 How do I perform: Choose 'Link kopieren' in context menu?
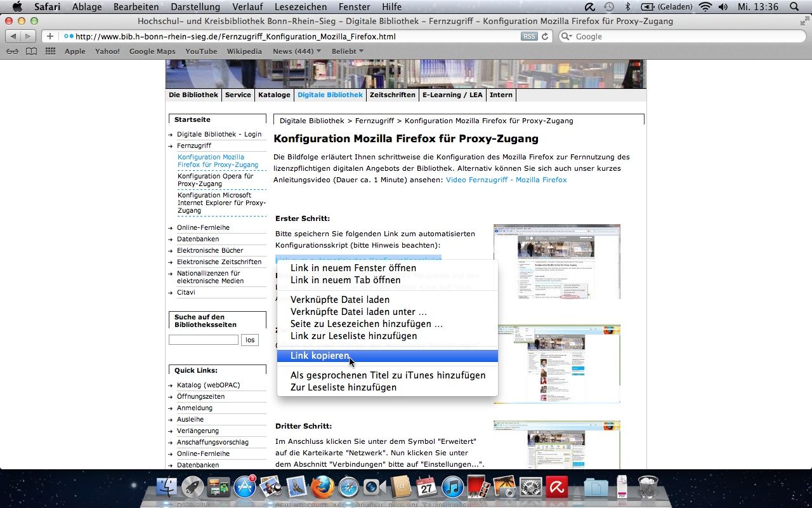coord(319,356)
